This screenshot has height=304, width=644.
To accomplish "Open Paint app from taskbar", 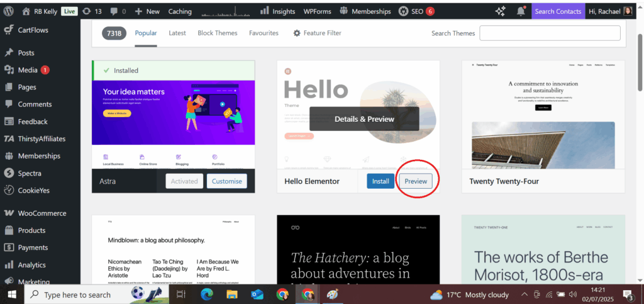I will pyautogui.click(x=332, y=295).
